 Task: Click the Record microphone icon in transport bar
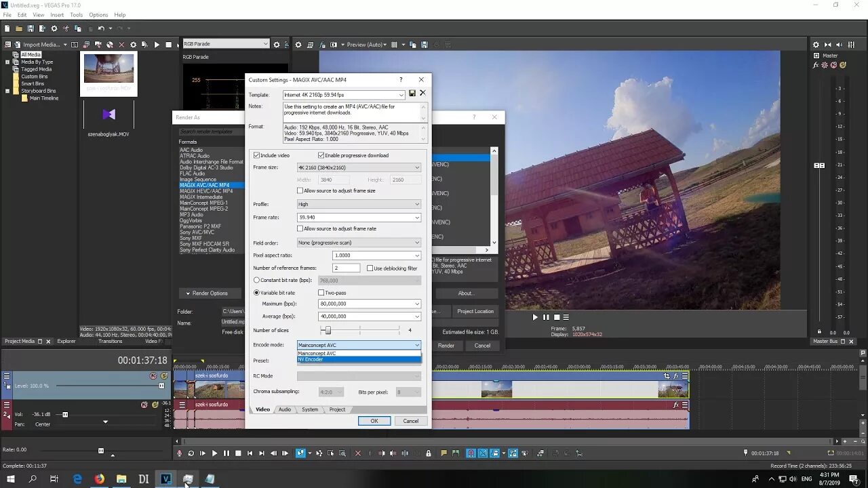179,453
